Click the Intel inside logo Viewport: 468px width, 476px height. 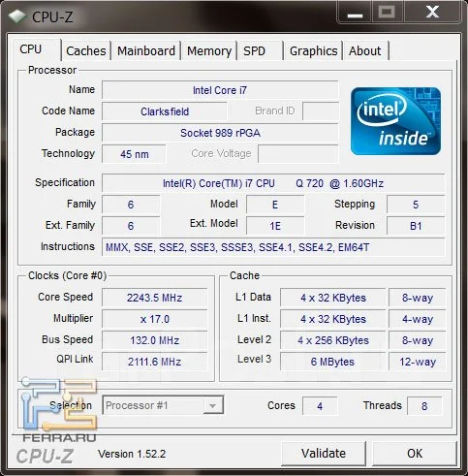395,121
